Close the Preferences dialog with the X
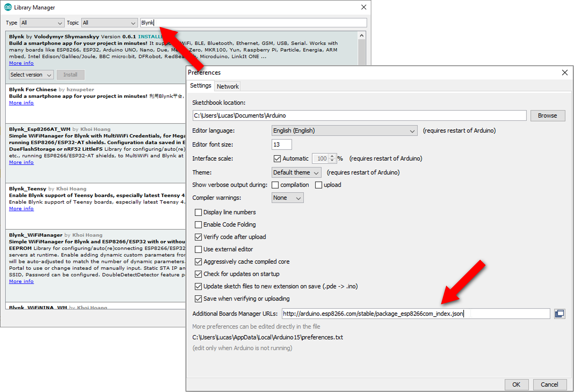 pos(565,73)
